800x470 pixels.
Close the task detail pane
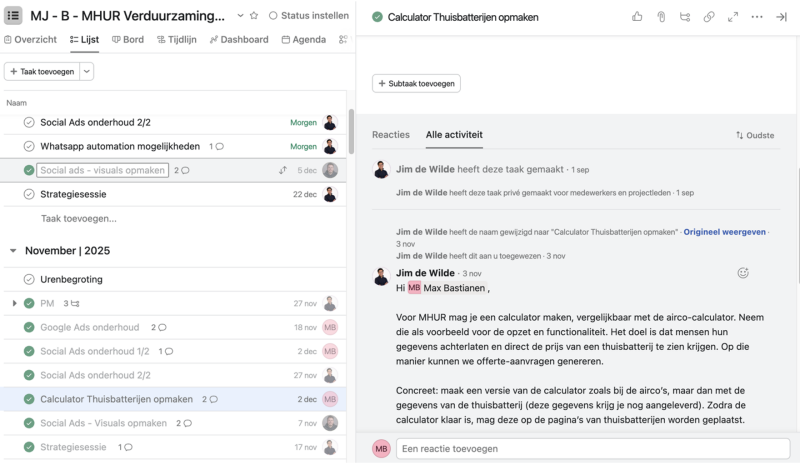782,17
